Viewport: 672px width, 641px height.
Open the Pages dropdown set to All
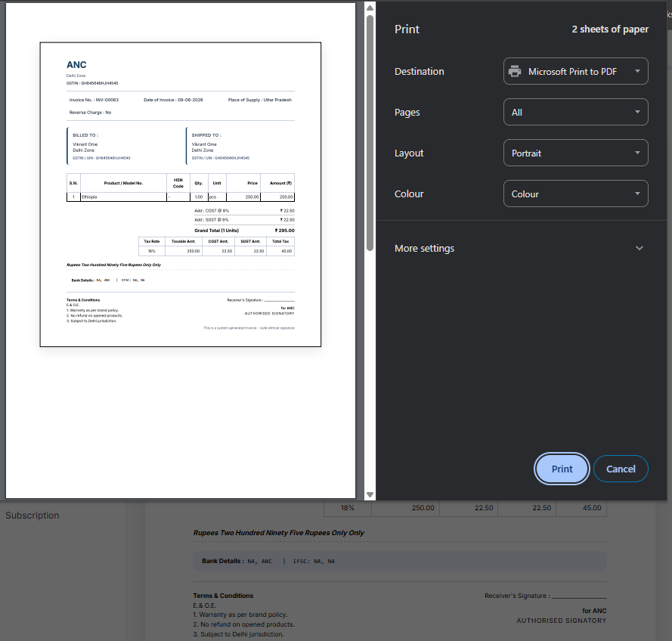[x=575, y=113]
